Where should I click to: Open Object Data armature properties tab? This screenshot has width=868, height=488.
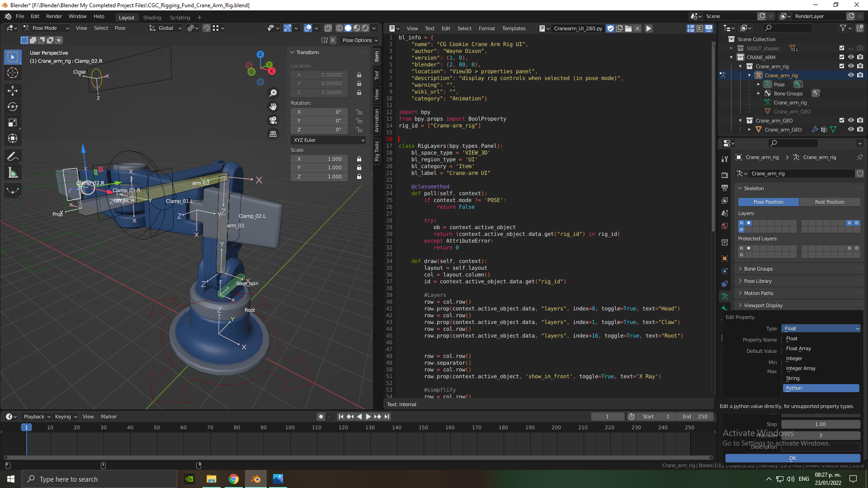[x=725, y=296]
